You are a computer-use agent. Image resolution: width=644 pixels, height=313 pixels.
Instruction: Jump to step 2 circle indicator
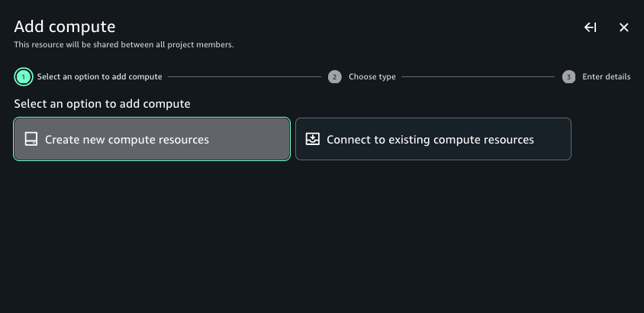(334, 77)
